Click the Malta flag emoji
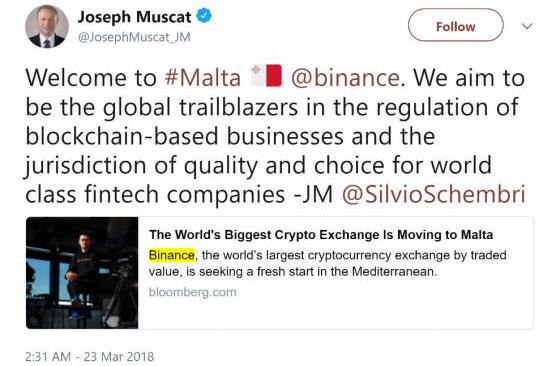The width and height of the screenshot is (560, 366). tap(266, 76)
